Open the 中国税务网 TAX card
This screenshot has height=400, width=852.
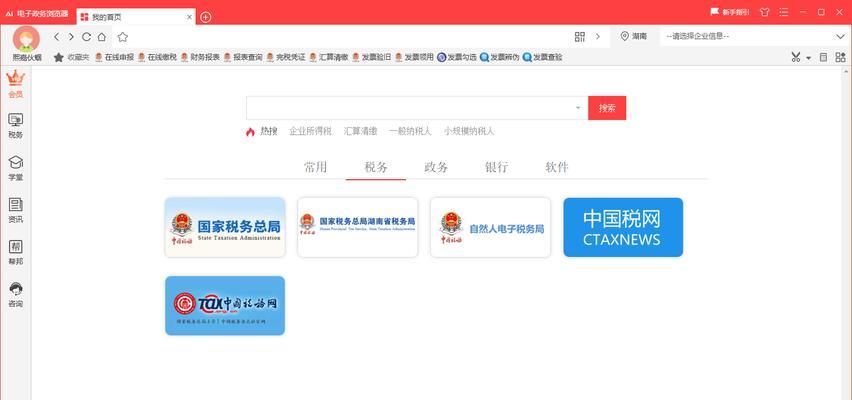[x=225, y=305]
